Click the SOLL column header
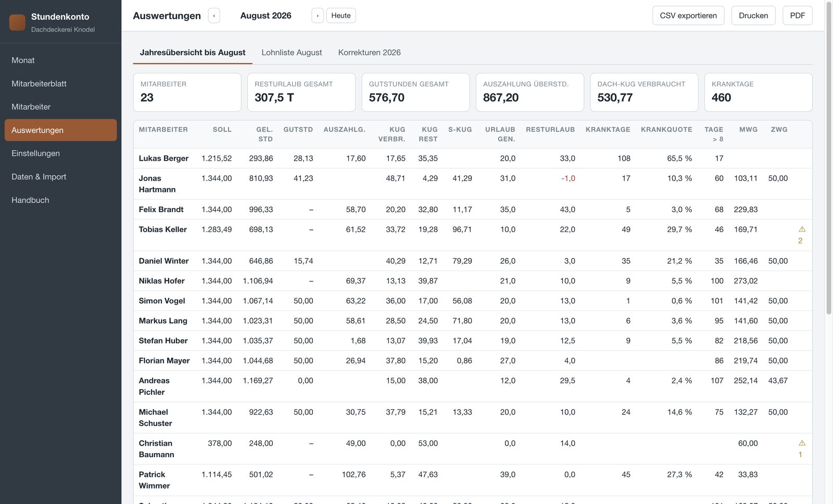This screenshot has width=833, height=504. point(222,130)
